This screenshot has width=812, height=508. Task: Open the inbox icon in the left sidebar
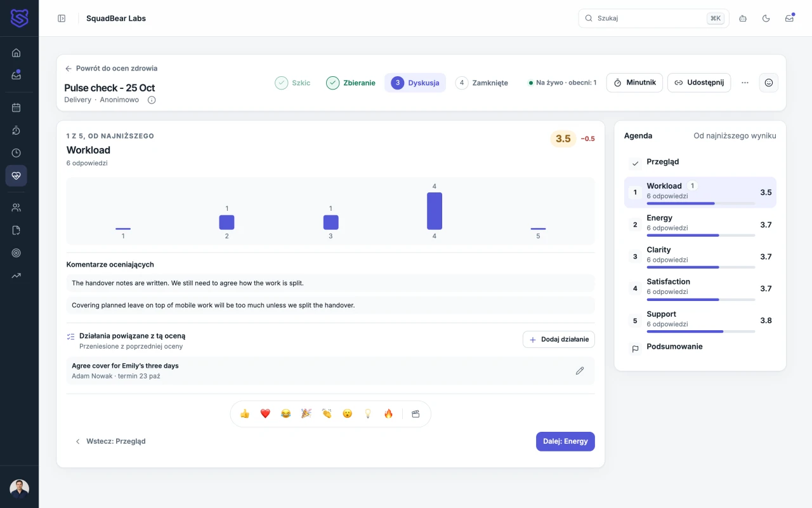click(16, 75)
